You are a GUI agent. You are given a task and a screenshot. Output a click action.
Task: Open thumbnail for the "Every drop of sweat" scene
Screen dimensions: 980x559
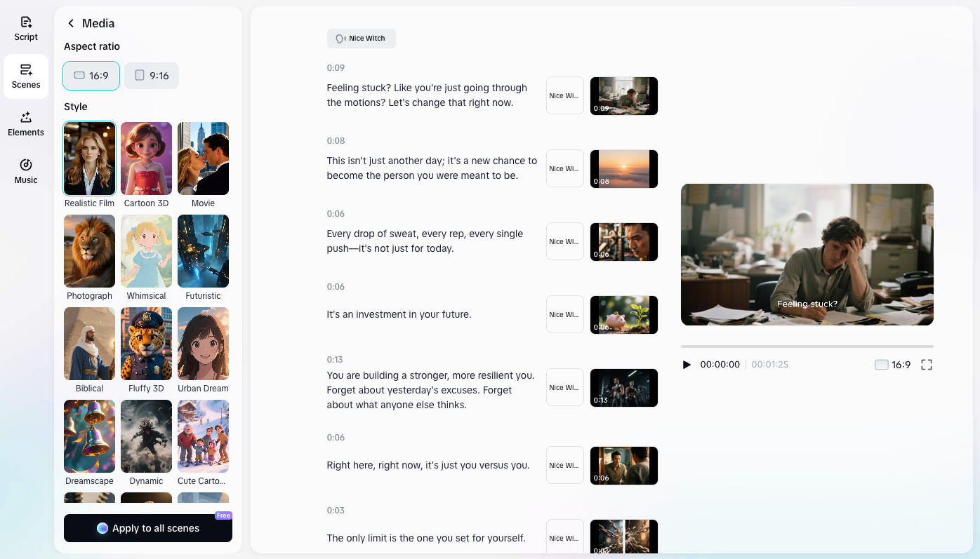(x=624, y=242)
